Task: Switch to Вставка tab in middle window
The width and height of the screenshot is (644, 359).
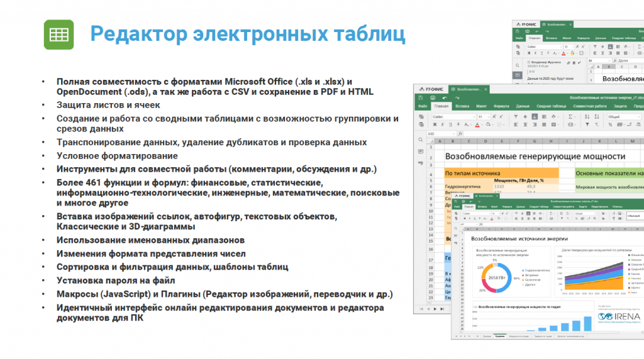Action: [x=462, y=106]
